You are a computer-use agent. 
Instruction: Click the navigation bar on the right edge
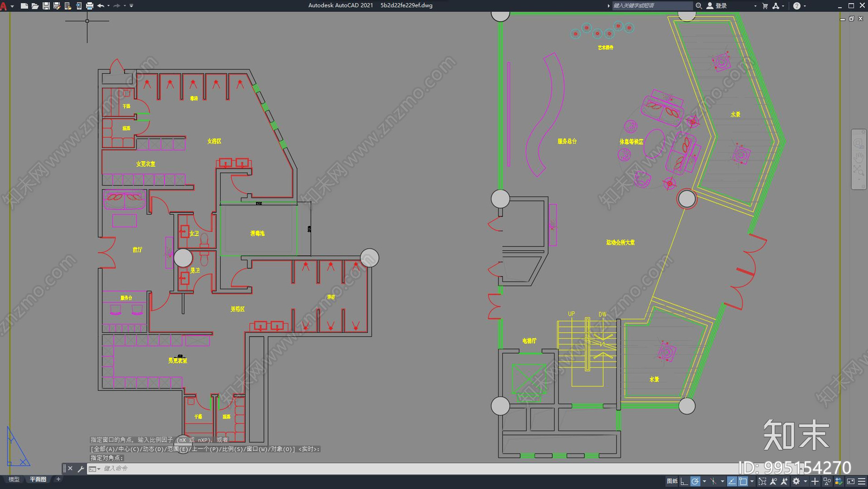click(859, 160)
